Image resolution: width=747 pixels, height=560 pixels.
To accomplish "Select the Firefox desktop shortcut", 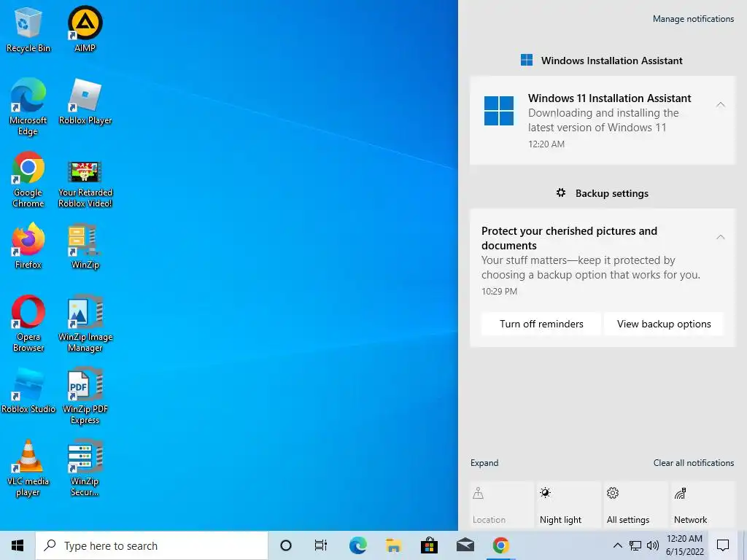I will 28,246.
